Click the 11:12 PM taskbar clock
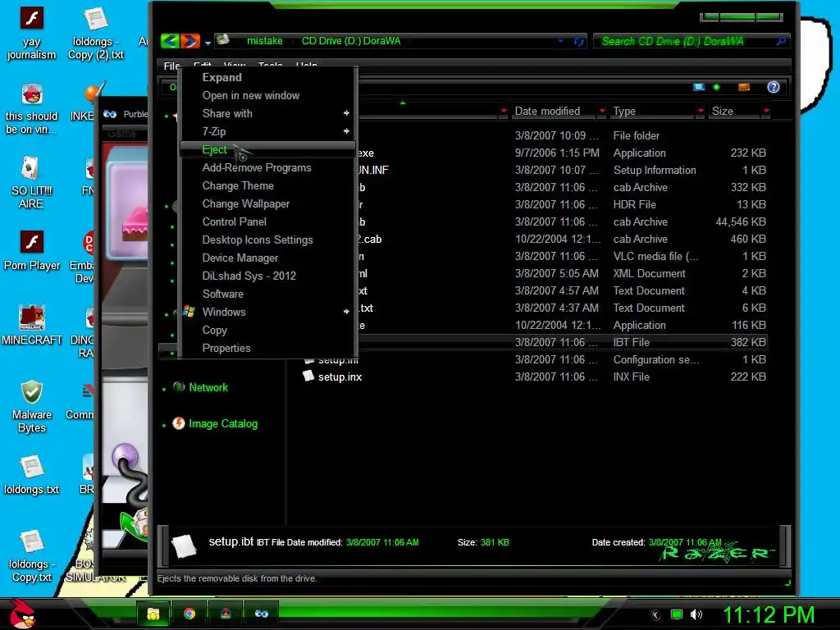This screenshot has width=840, height=630. [769, 614]
